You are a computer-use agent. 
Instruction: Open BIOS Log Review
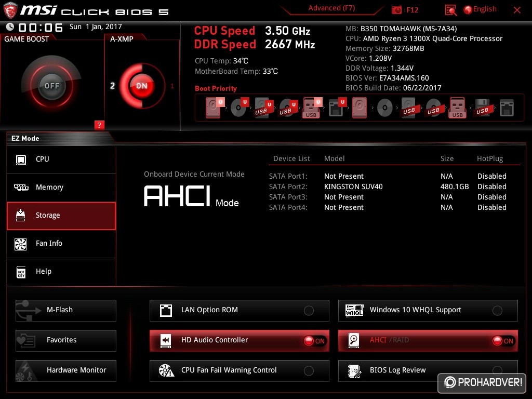click(428, 371)
